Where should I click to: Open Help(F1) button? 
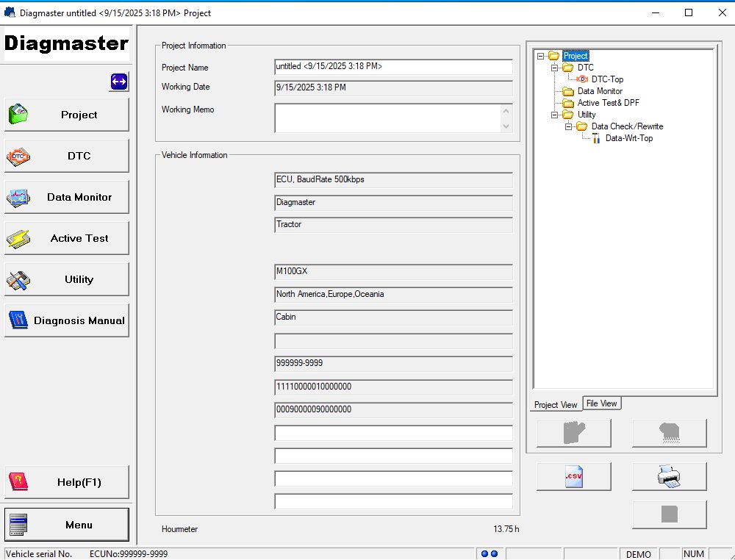pyautogui.click(x=67, y=482)
